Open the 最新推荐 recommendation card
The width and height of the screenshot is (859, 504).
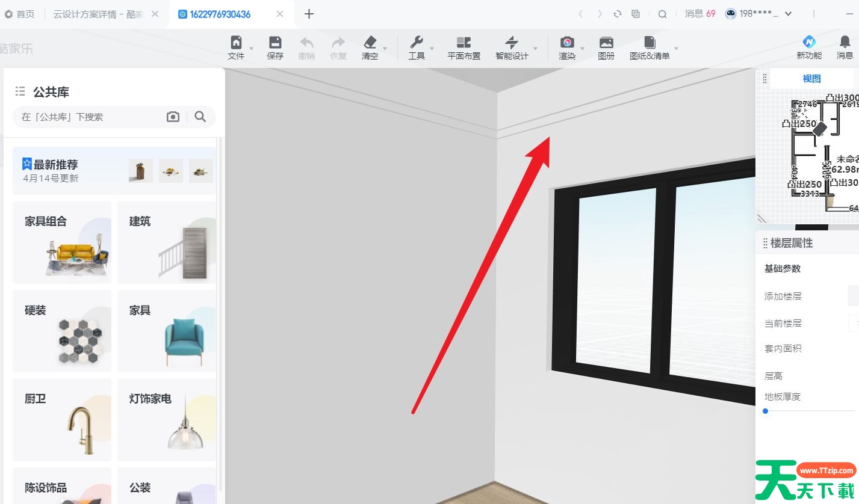pos(114,171)
